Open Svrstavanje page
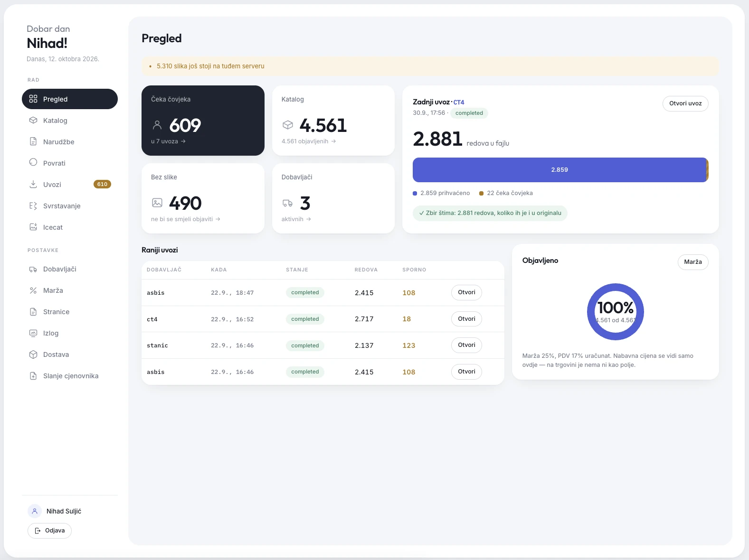The height and width of the screenshot is (560, 749). (x=70, y=205)
